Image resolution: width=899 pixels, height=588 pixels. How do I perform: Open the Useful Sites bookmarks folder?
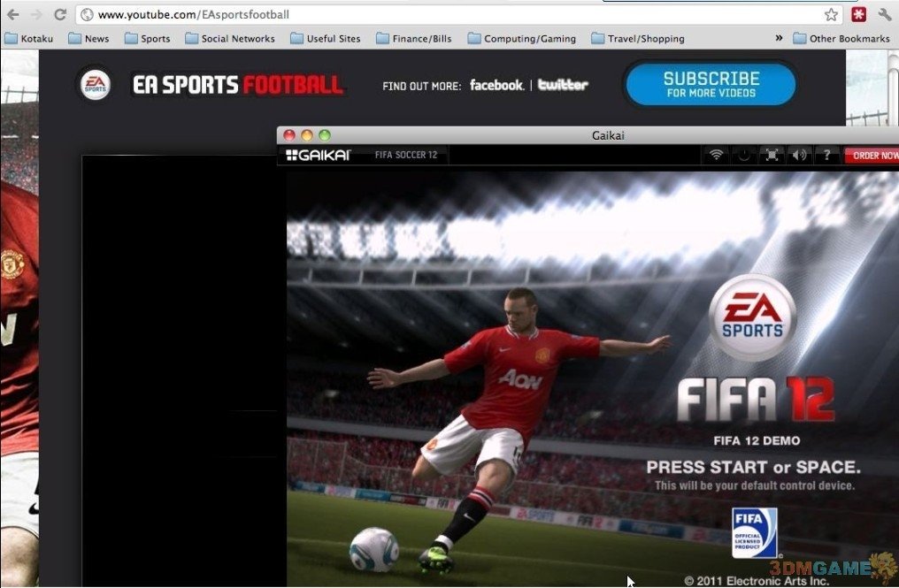pos(325,38)
